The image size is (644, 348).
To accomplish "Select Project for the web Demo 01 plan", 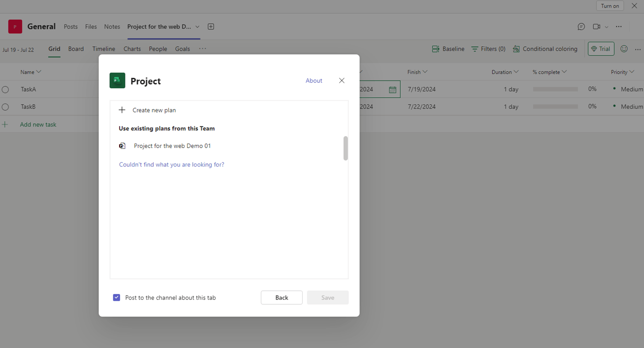I will (x=172, y=146).
